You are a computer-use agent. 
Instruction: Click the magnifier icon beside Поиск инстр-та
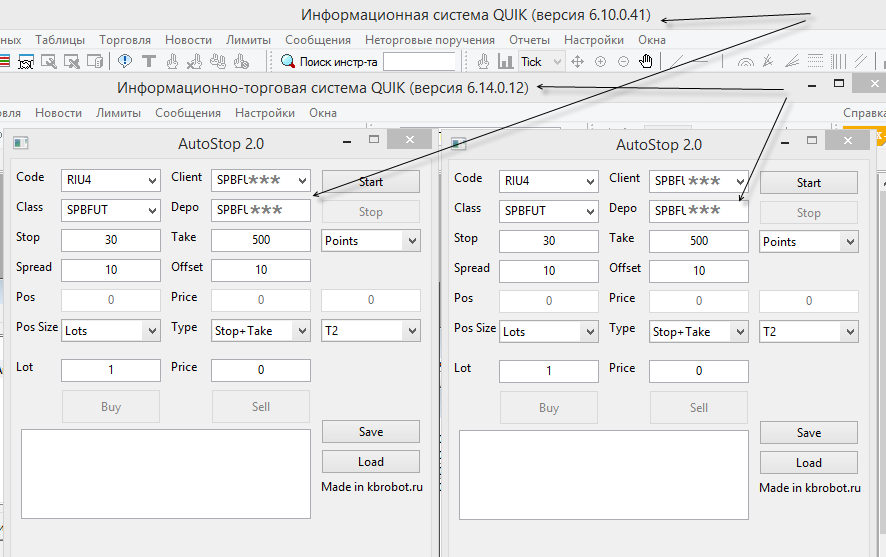[288, 61]
